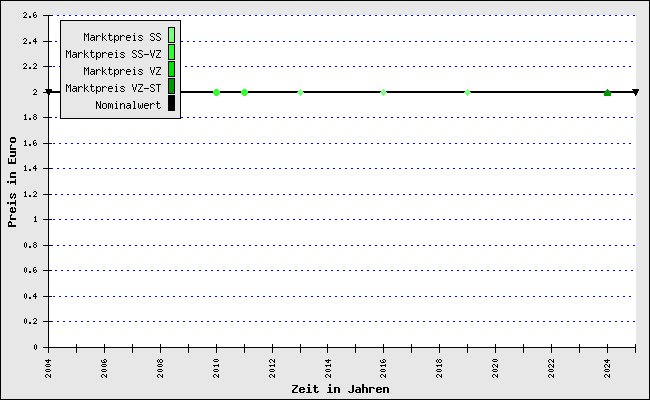Image resolution: width=650 pixels, height=400 pixels.
Task: Click the 2.4 y-axis label
Action: (x=30, y=41)
